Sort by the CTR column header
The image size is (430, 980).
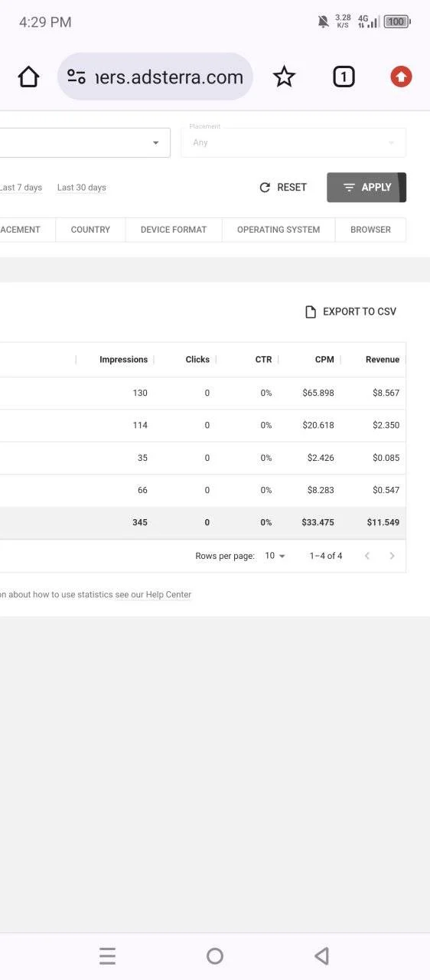(263, 360)
